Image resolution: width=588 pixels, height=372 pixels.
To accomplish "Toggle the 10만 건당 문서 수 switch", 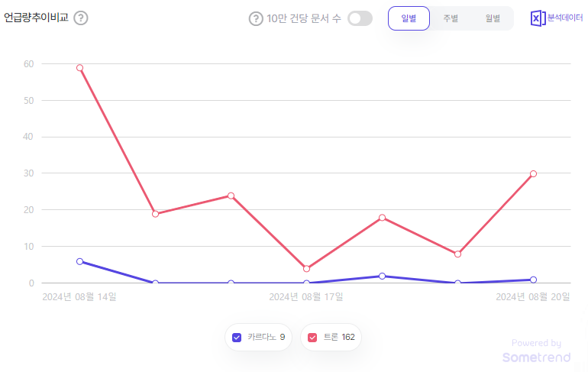I will (x=360, y=18).
